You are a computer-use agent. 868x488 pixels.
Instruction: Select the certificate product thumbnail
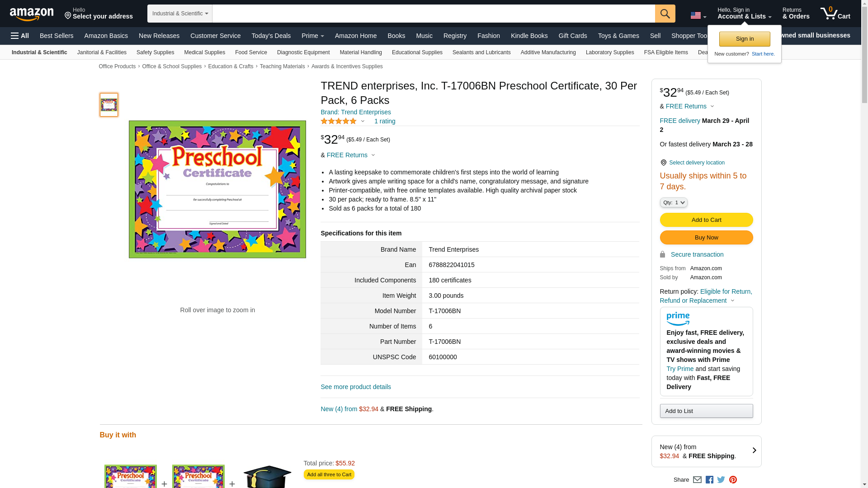point(109,105)
